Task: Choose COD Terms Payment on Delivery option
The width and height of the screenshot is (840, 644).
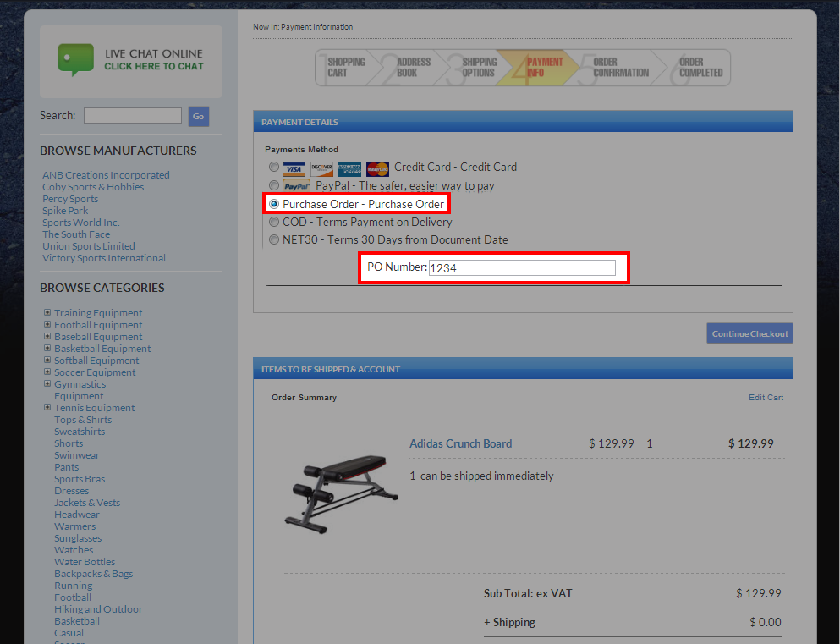Action: 273,222
